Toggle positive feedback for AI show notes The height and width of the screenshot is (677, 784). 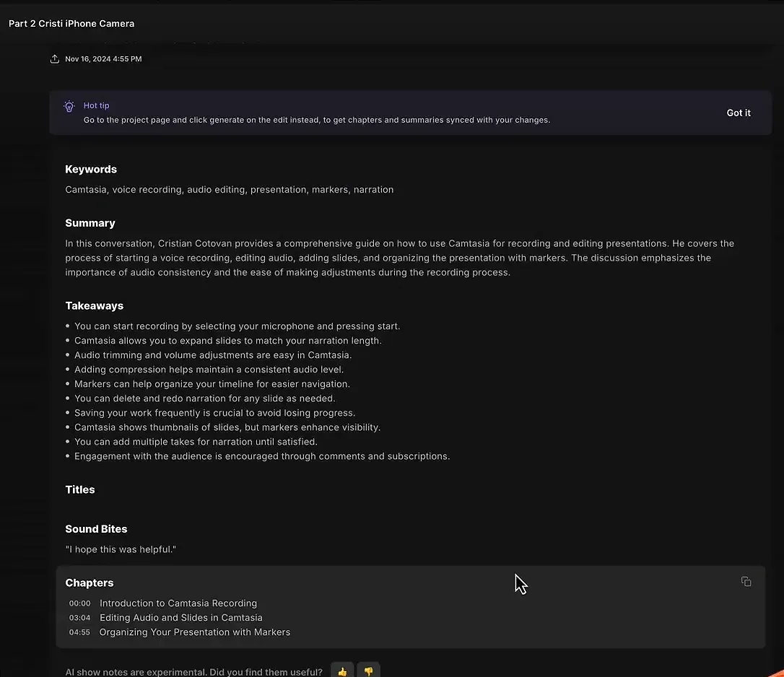coord(341,670)
